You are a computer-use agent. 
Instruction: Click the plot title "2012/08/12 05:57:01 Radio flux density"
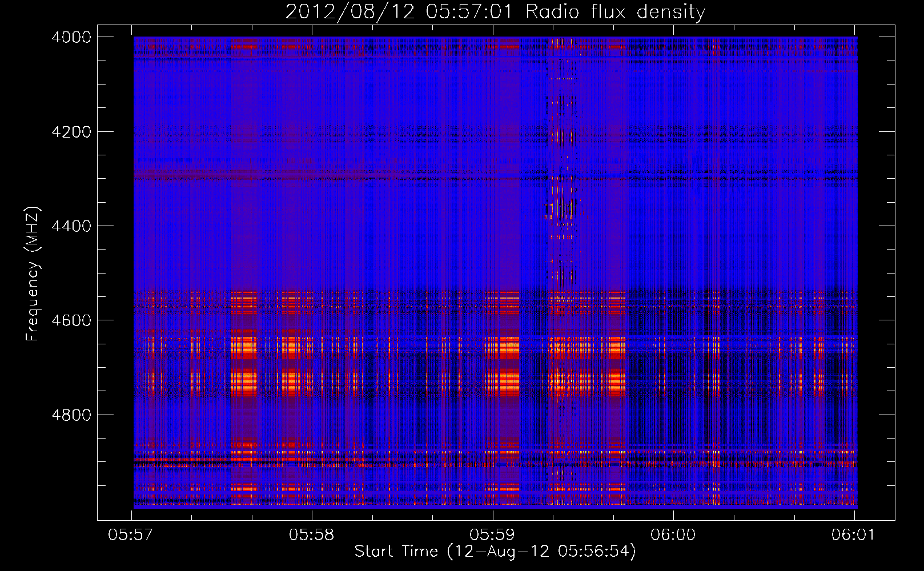click(x=495, y=11)
